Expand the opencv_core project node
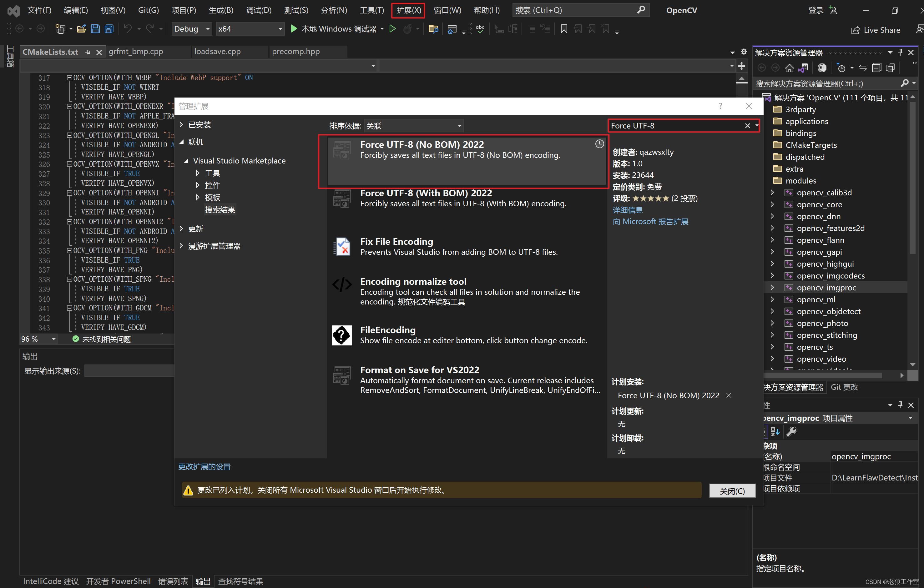The height and width of the screenshot is (588, 924). (772, 204)
